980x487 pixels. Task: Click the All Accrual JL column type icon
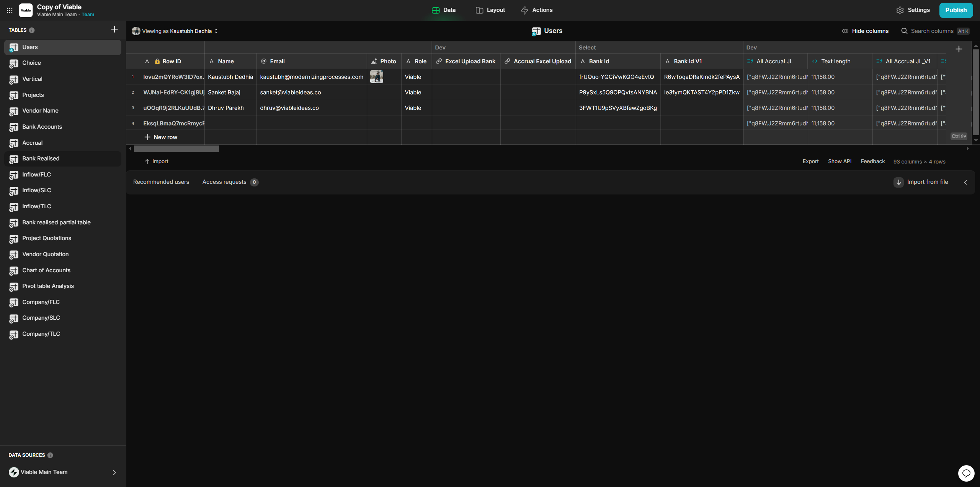[750, 61]
